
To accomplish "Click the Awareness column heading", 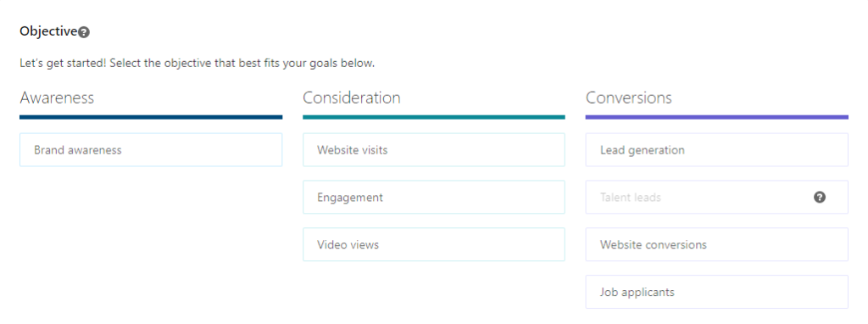I will (57, 98).
